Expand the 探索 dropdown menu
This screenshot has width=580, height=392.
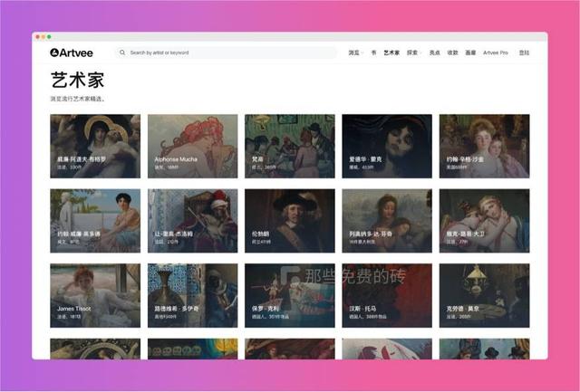click(x=414, y=53)
